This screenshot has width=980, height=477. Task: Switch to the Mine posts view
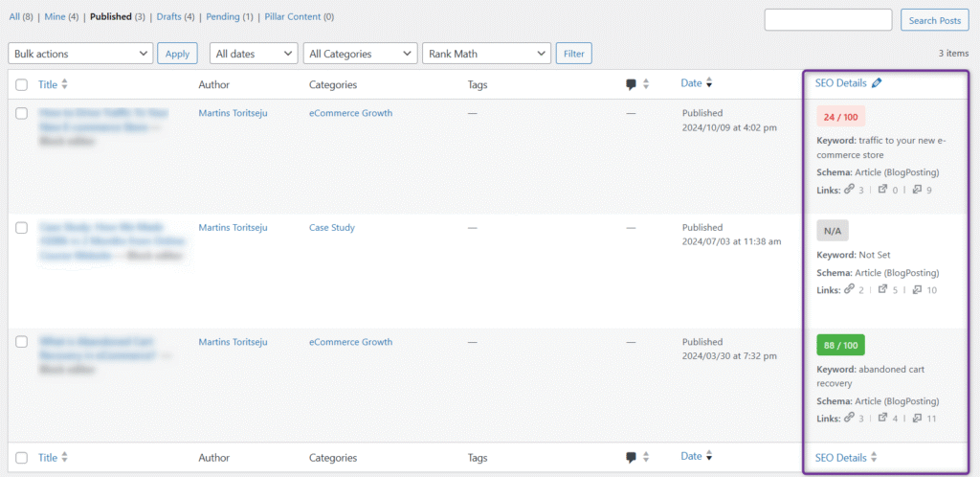pos(55,17)
